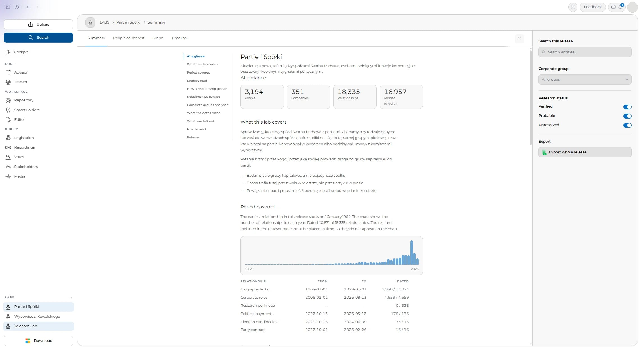Jump to Sources read in contents

click(x=197, y=81)
